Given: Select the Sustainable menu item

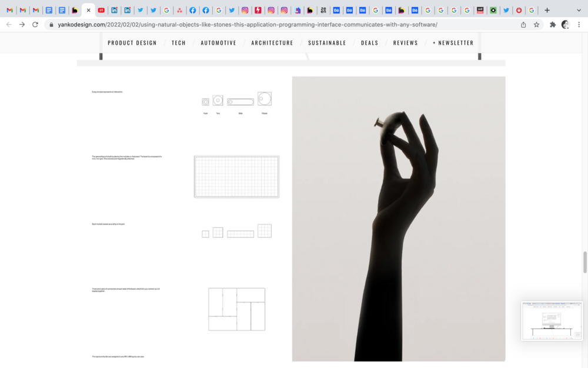Looking at the screenshot, I should tap(327, 43).
